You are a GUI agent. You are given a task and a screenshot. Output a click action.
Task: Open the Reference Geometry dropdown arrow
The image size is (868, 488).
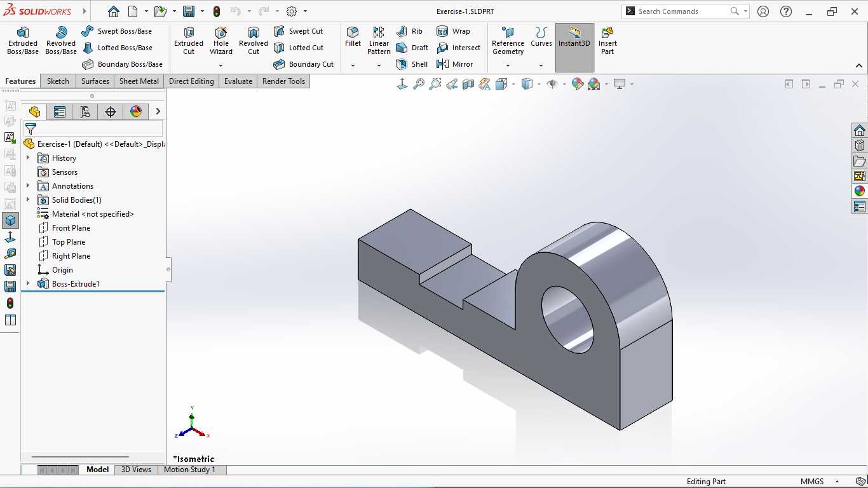[508, 65]
